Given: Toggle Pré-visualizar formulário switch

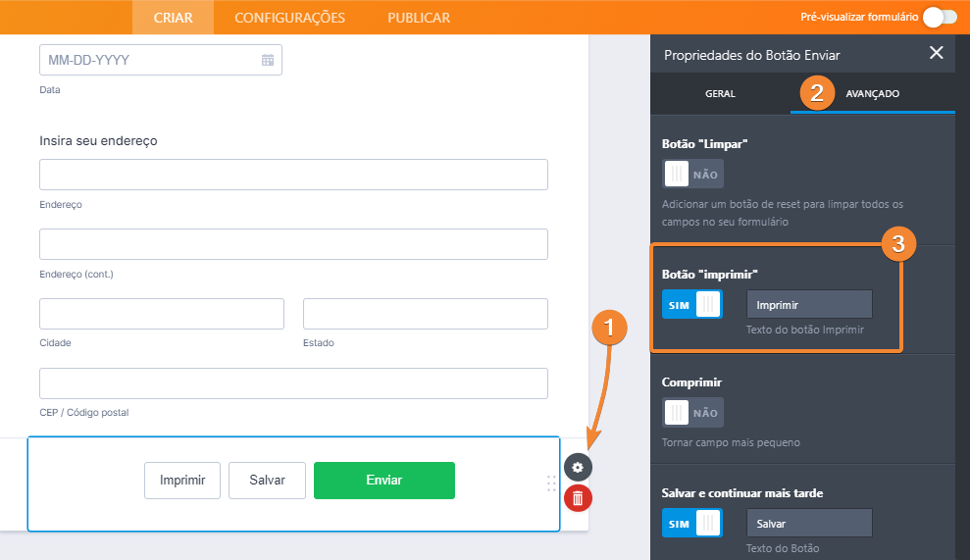Looking at the screenshot, I should pos(939,17).
